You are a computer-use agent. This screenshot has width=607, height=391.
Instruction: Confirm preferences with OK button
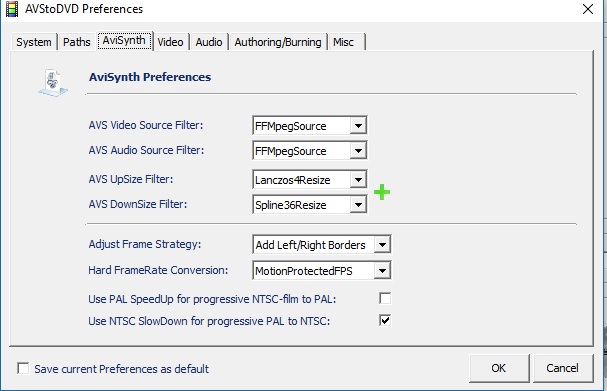coord(499,368)
